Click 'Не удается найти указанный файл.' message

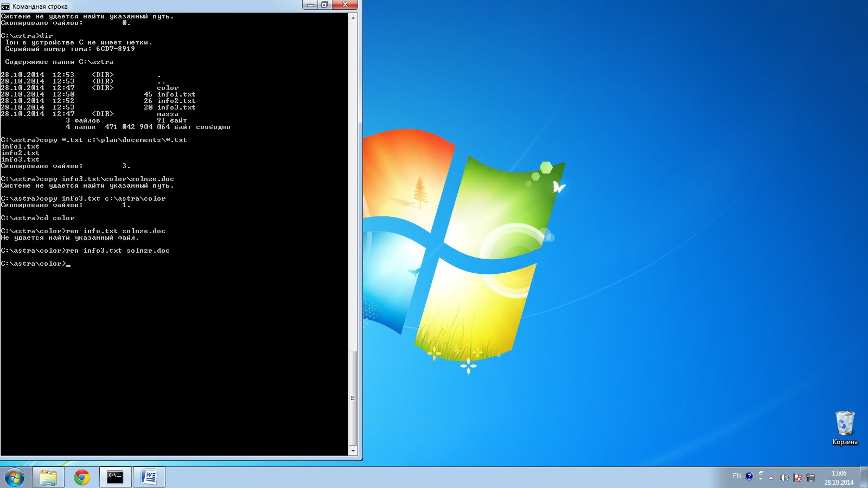70,237
